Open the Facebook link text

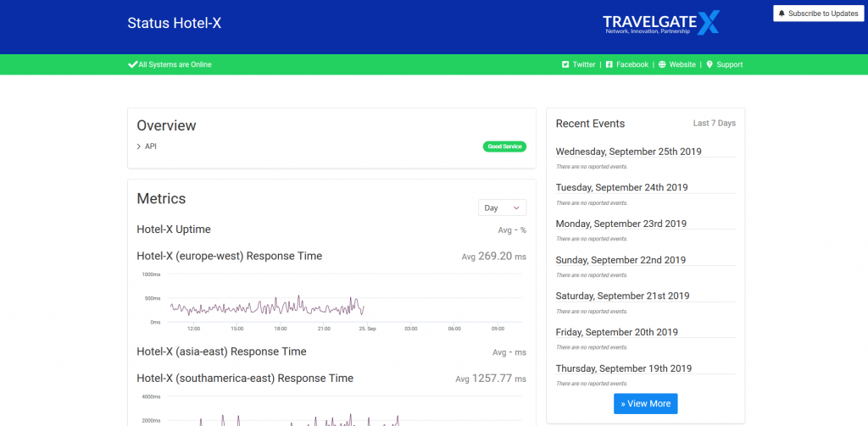coord(632,64)
